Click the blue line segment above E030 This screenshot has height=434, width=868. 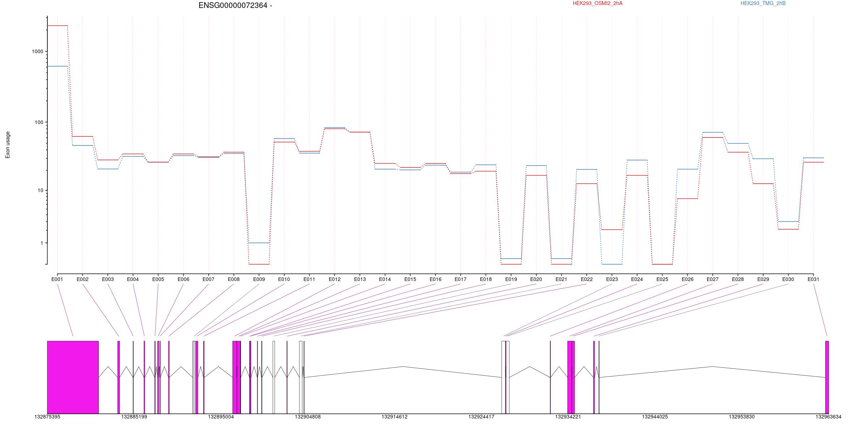coord(788,221)
